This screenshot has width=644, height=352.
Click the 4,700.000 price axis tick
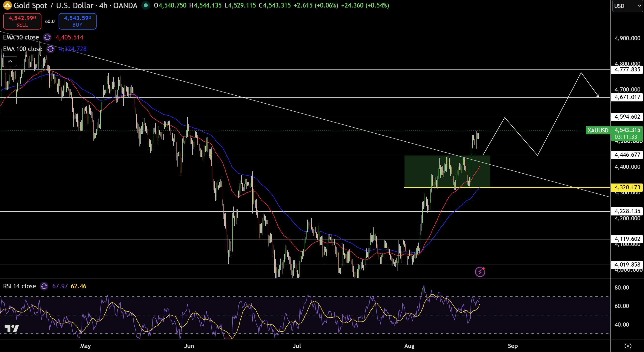coord(627,90)
